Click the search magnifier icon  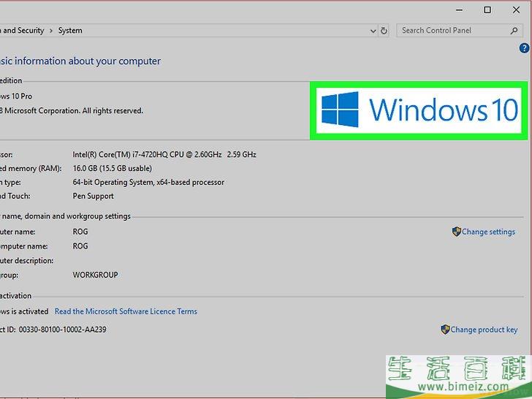click(x=514, y=31)
